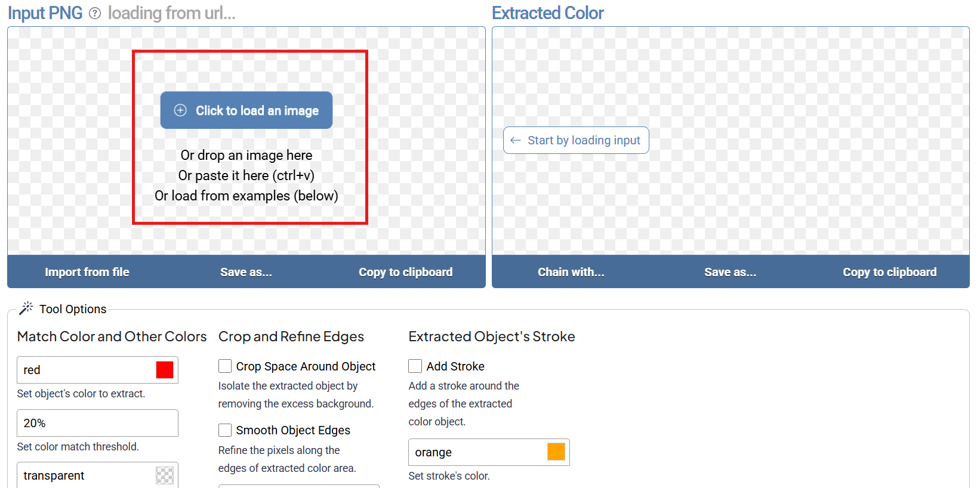Click Import from file
This screenshot has width=980, height=488.
tap(87, 272)
